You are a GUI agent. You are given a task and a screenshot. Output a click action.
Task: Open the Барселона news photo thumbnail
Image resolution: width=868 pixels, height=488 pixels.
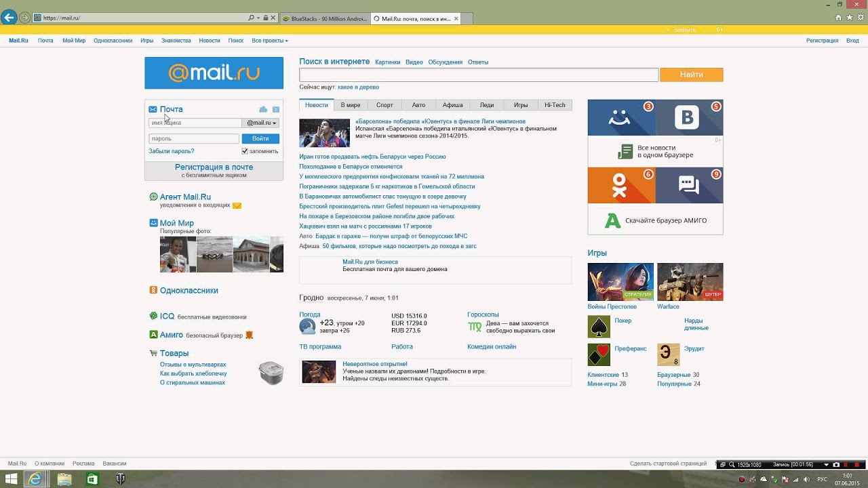point(325,133)
